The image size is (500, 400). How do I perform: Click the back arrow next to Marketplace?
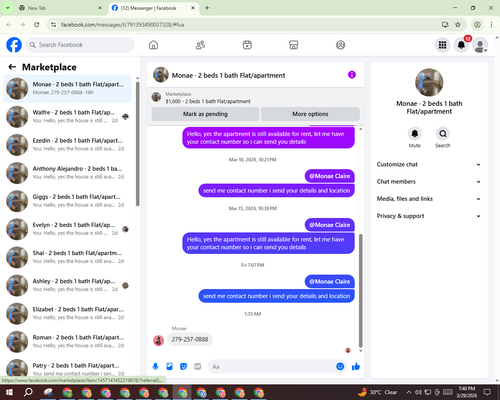coord(12,67)
